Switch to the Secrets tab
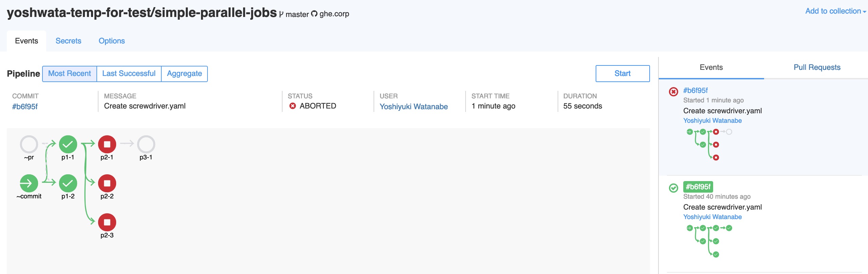 tap(68, 41)
